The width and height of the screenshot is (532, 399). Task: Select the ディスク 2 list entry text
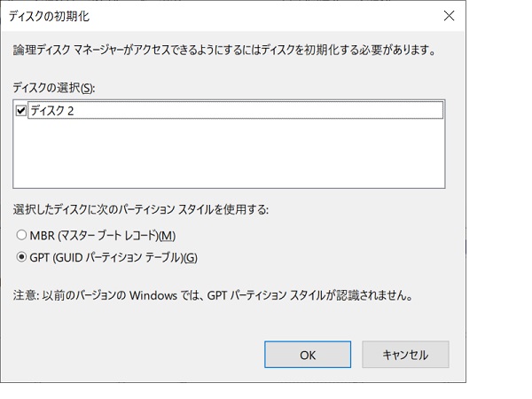point(52,111)
